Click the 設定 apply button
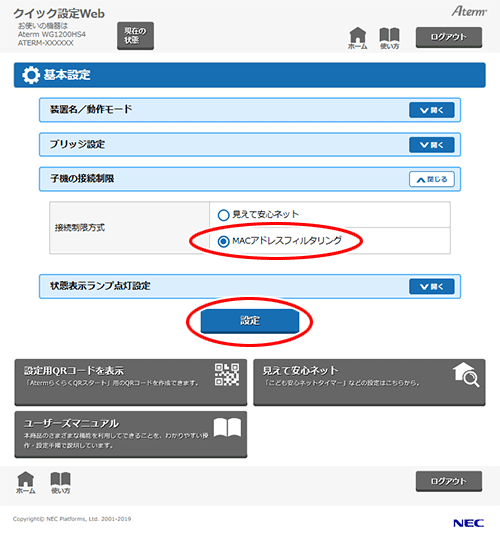The width and height of the screenshot is (500, 536). [x=250, y=321]
